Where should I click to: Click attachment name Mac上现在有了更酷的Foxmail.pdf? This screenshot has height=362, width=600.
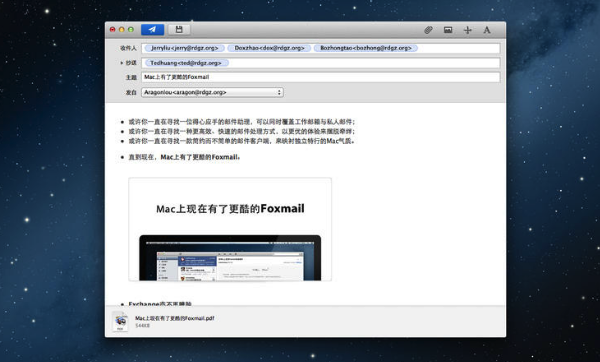point(174,318)
